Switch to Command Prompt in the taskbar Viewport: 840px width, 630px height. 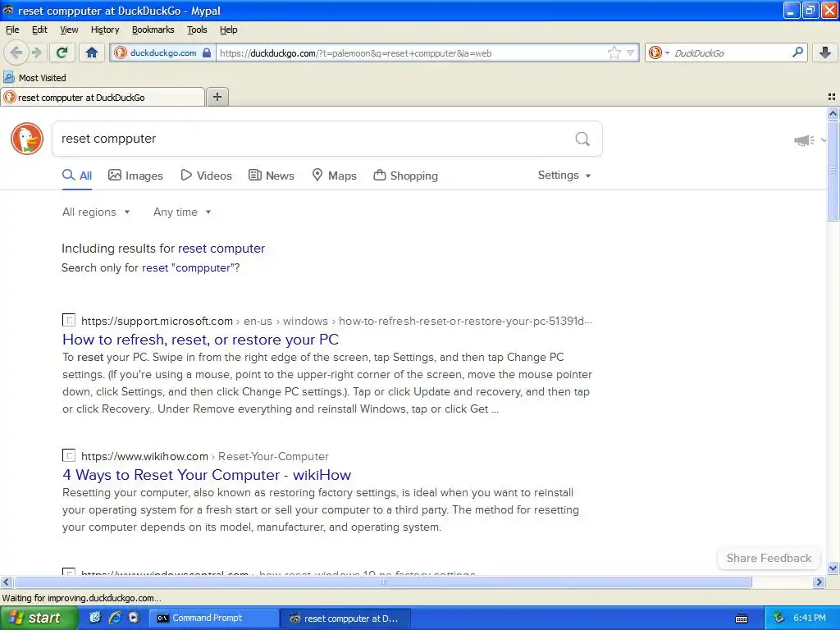tap(213, 619)
